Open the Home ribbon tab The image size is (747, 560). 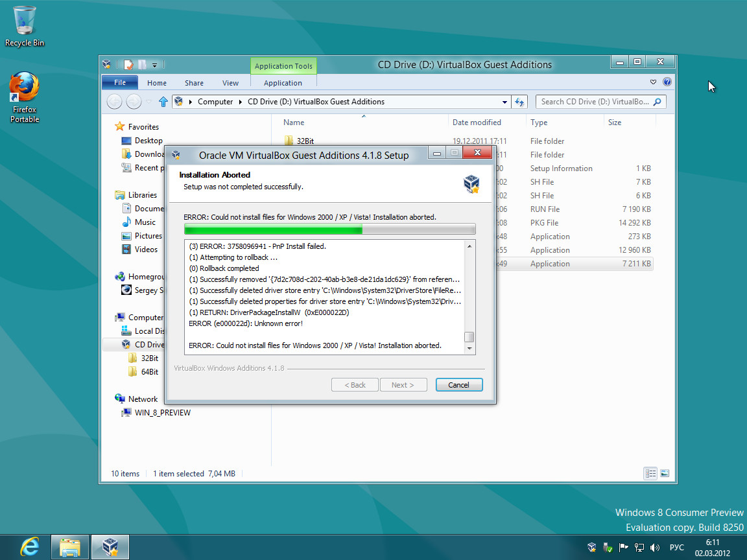coord(157,83)
